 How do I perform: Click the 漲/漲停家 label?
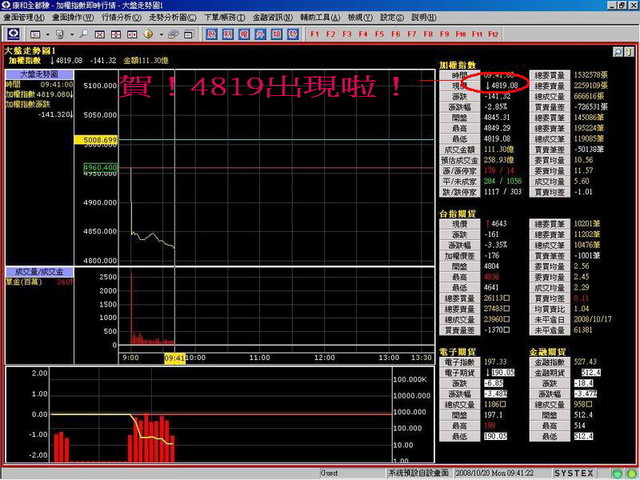460,171
